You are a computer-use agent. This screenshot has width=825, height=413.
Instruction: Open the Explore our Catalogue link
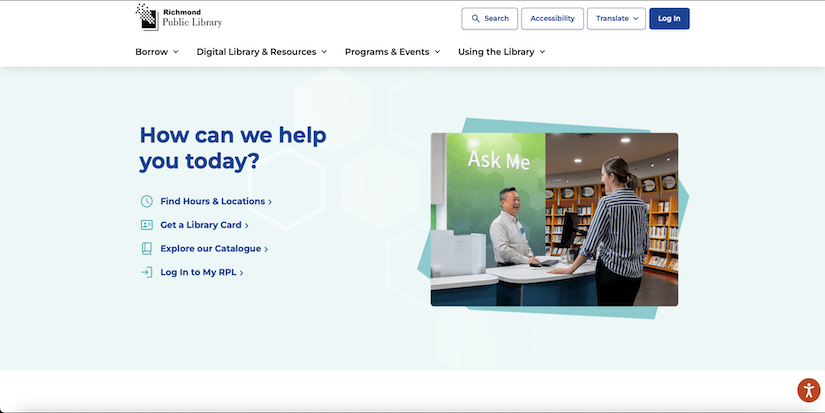coord(212,248)
